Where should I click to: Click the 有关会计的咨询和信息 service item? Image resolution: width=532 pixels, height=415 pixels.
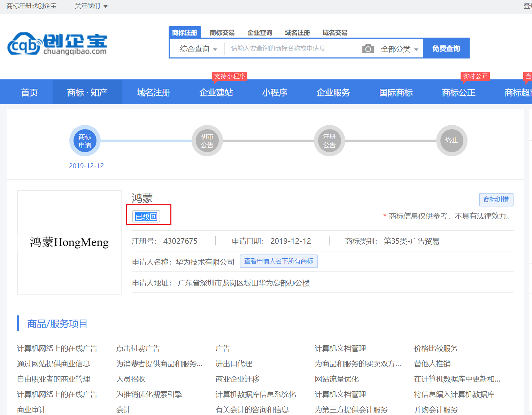pos(252,409)
